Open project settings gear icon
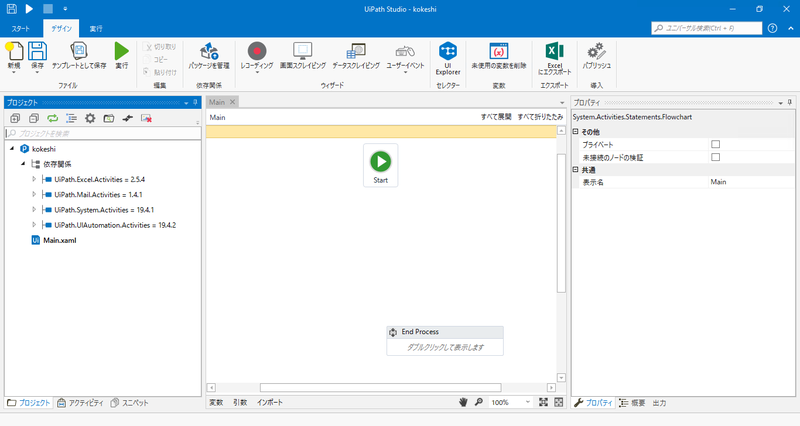This screenshot has width=800, height=426. [x=90, y=118]
